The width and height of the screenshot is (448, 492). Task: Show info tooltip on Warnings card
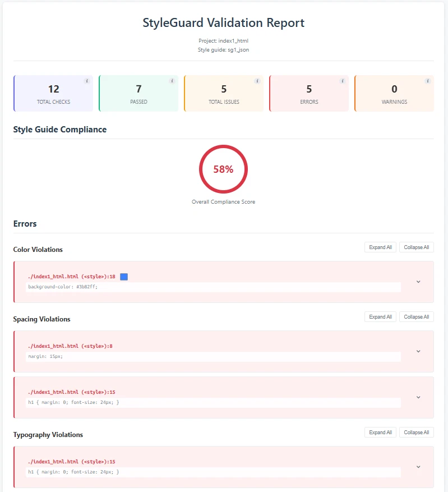(x=427, y=80)
